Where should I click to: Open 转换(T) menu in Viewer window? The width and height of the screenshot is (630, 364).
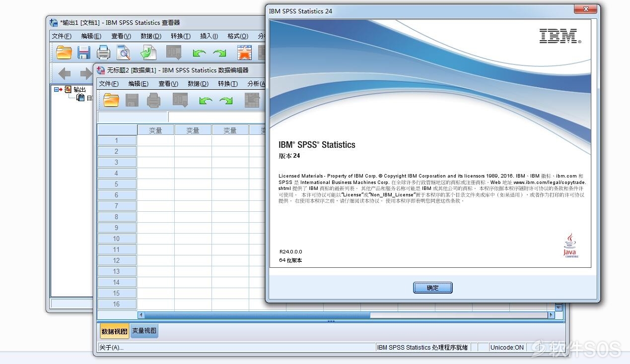point(181,36)
